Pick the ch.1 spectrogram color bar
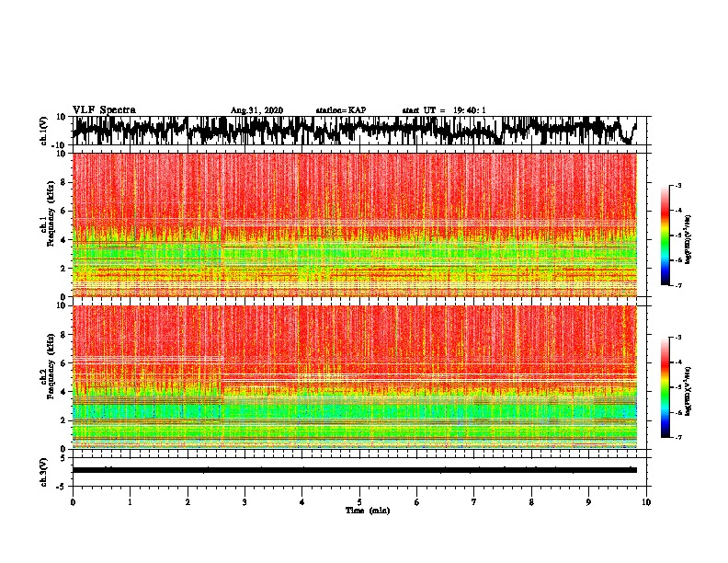Viewport: 728px width, 563px height. pos(665,236)
